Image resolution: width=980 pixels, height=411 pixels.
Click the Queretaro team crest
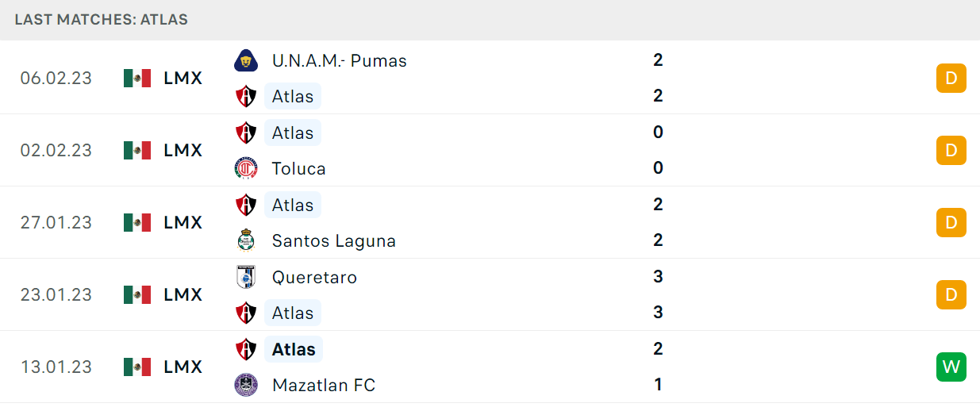tap(246, 277)
